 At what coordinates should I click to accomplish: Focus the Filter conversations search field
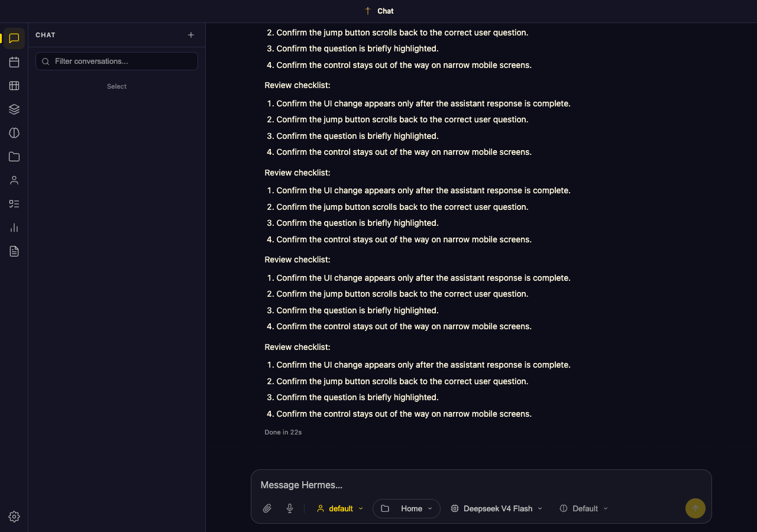click(x=117, y=61)
